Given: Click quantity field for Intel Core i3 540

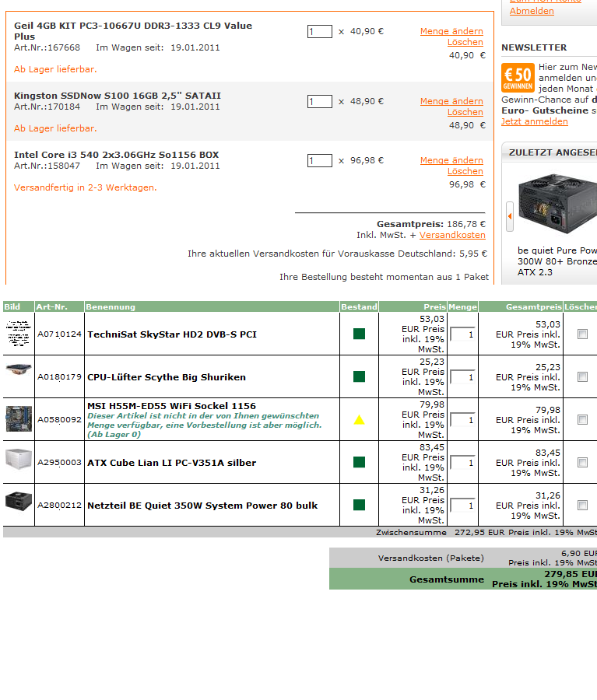Looking at the screenshot, I should pos(319,161).
